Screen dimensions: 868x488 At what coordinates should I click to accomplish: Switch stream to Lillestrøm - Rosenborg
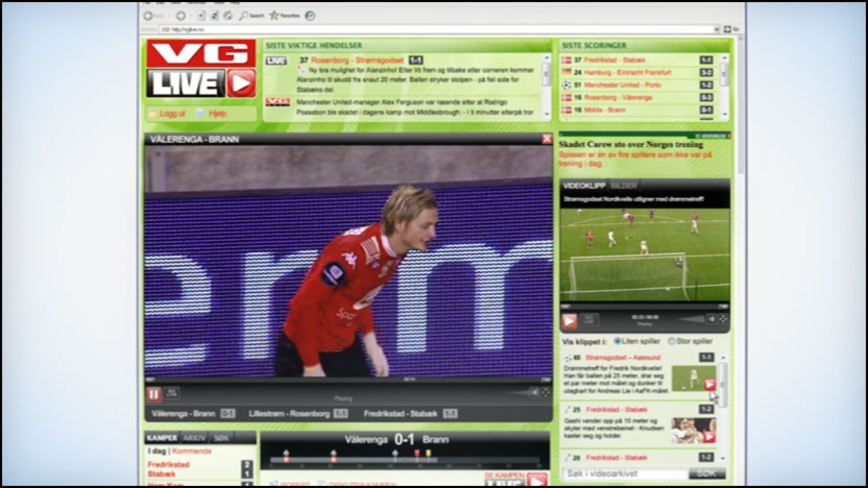[289, 413]
